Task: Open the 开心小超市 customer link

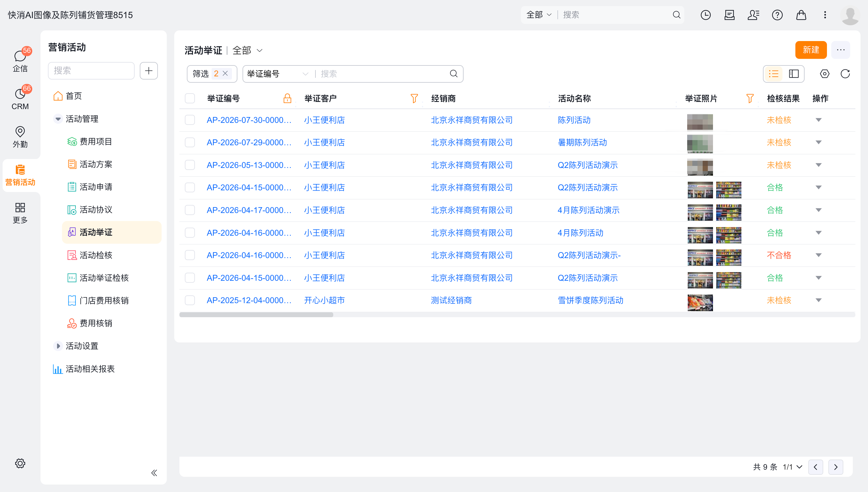Action: [x=324, y=301]
